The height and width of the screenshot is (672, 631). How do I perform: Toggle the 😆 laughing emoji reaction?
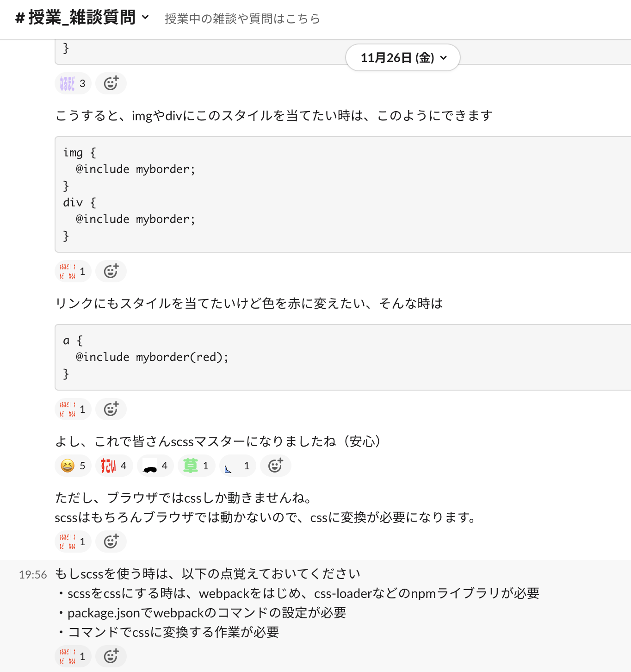[73, 466]
